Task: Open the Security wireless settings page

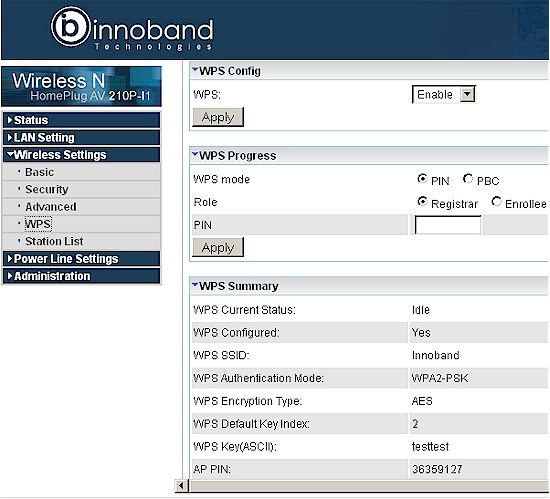Action: click(47, 189)
